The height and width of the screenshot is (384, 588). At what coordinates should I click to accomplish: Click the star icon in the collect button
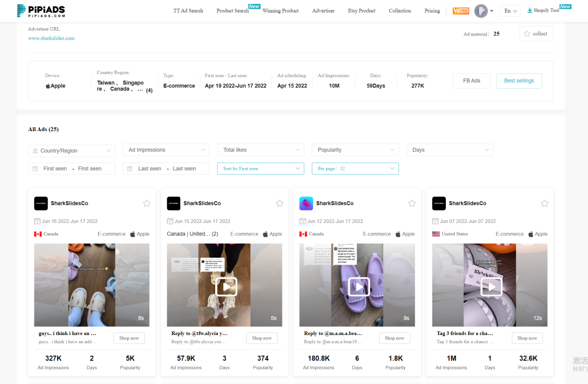click(526, 34)
